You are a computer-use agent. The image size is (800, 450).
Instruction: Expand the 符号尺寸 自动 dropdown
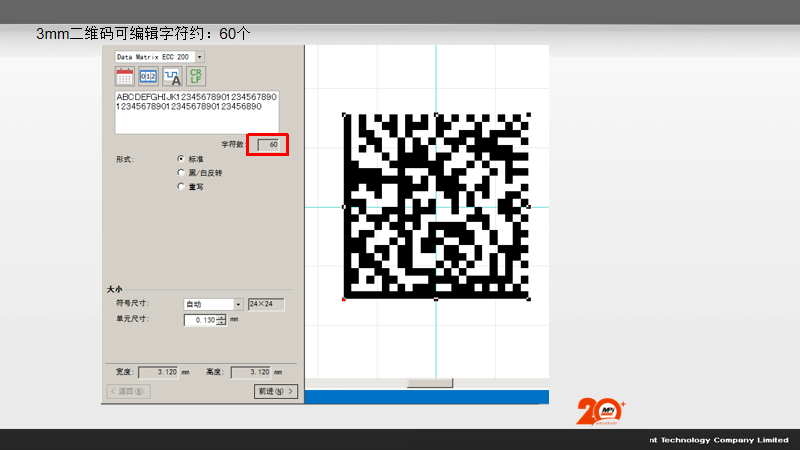pos(238,304)
